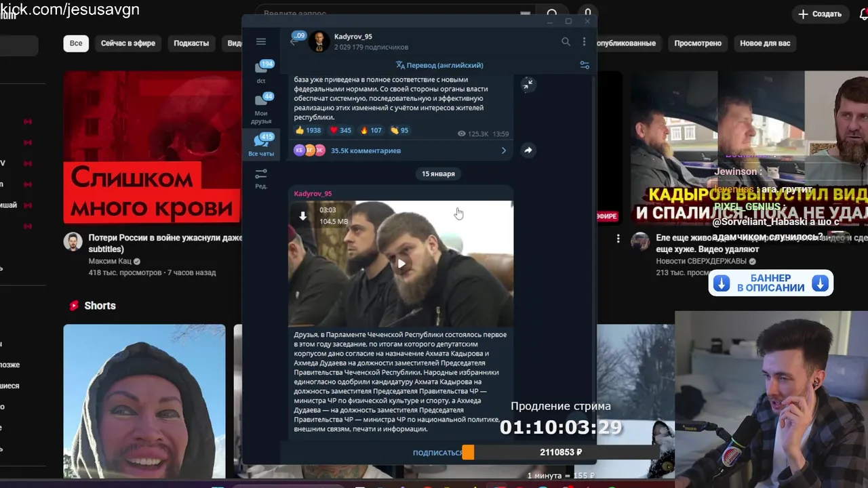
Task: Click Перевод (английский) translate bar
Action: point(439,65)
